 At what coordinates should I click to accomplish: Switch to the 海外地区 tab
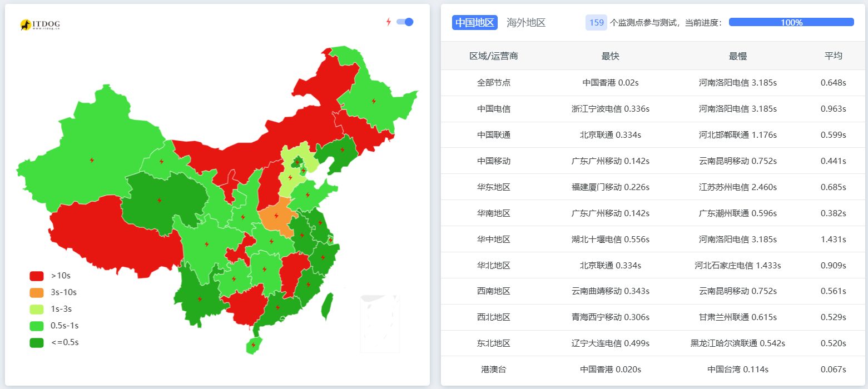tap(526, 23)
